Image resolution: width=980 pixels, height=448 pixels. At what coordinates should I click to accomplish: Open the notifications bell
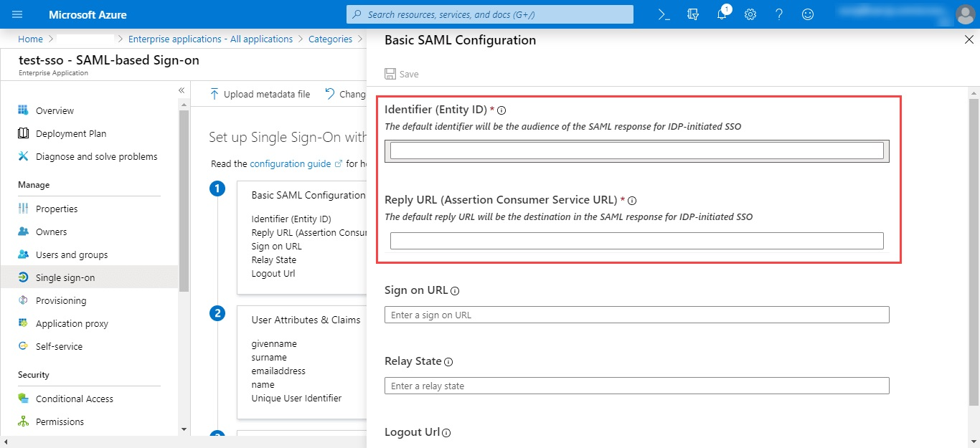[722, 14]
